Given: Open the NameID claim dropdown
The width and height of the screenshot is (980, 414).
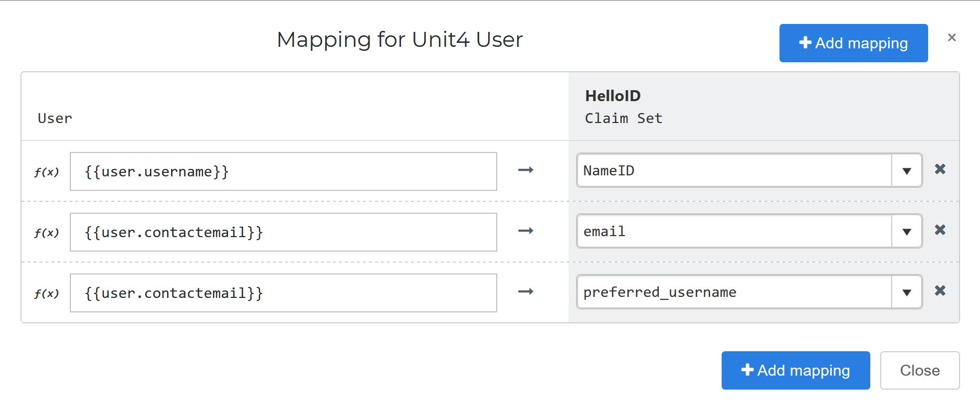Looking at the screenshot, I should point(906,170).
